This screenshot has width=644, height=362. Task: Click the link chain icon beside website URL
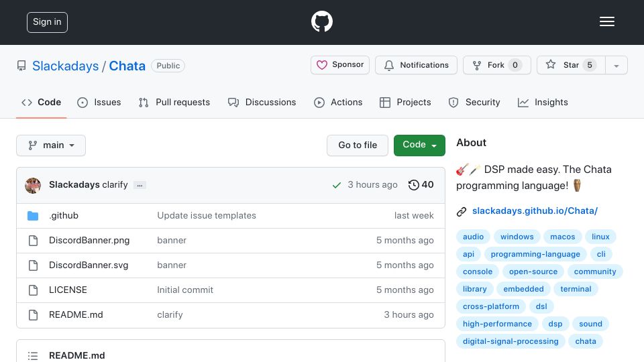(x=462, y=211)
